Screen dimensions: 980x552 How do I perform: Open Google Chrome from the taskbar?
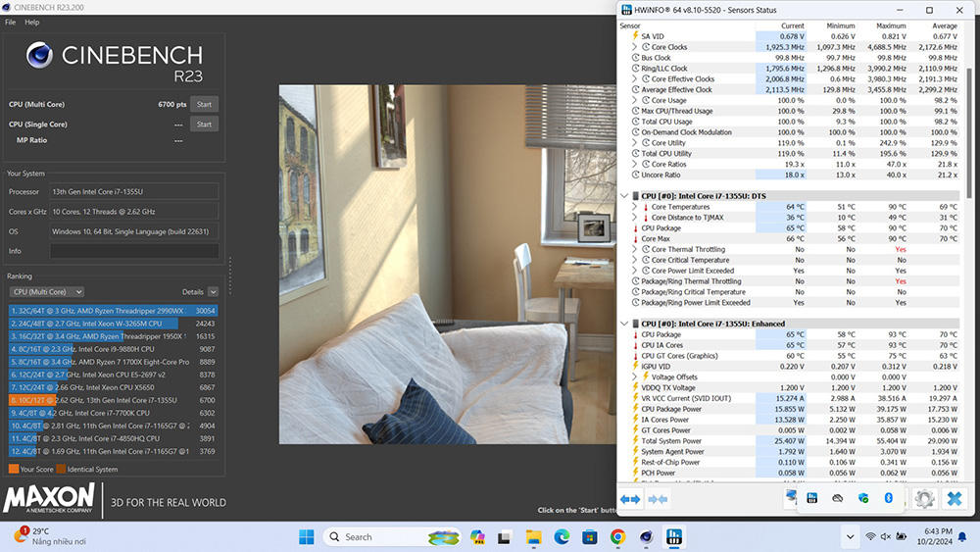(617, 536)
